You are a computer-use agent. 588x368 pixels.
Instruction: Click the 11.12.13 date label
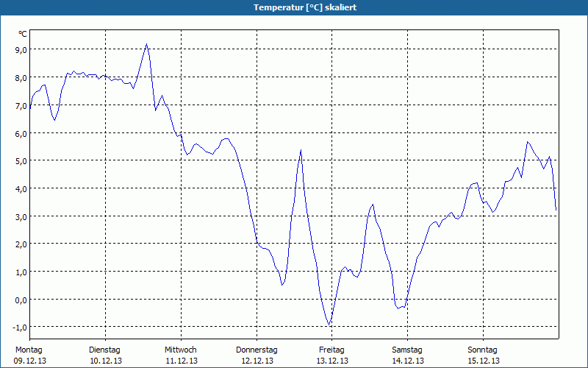(x=182, y=361)
